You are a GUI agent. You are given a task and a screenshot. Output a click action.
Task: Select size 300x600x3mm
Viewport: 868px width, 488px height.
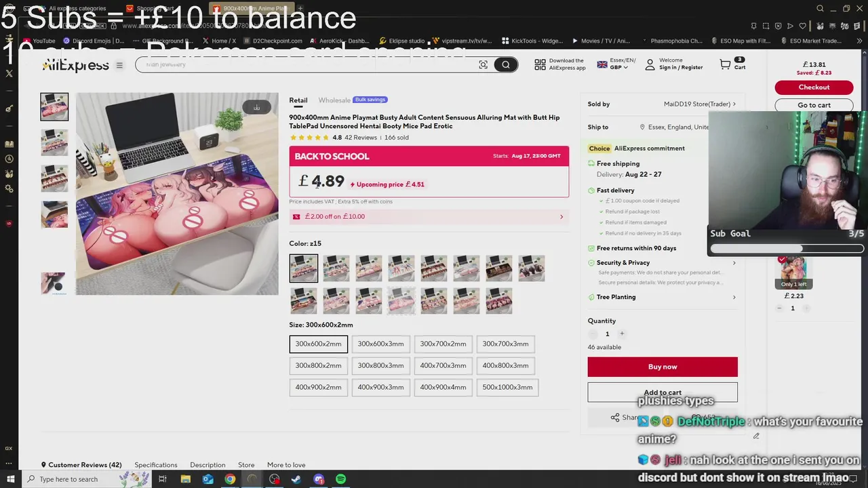[380, 344]
